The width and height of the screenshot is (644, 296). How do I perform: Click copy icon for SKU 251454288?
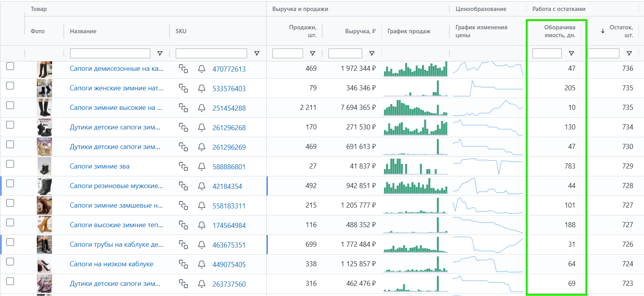point(183,108)
